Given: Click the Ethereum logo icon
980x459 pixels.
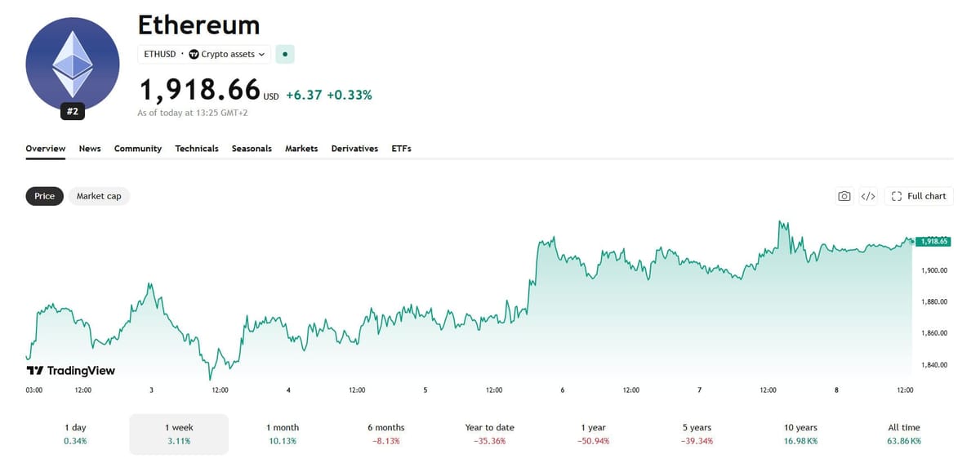Looking at the screenshot, I should tap(73, 65).
